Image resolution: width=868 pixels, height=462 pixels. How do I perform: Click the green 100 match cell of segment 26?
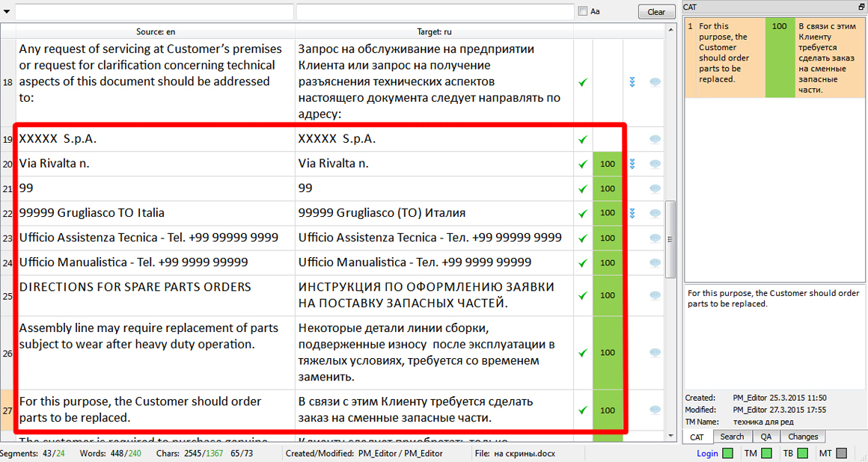click(x=608, y=353)
